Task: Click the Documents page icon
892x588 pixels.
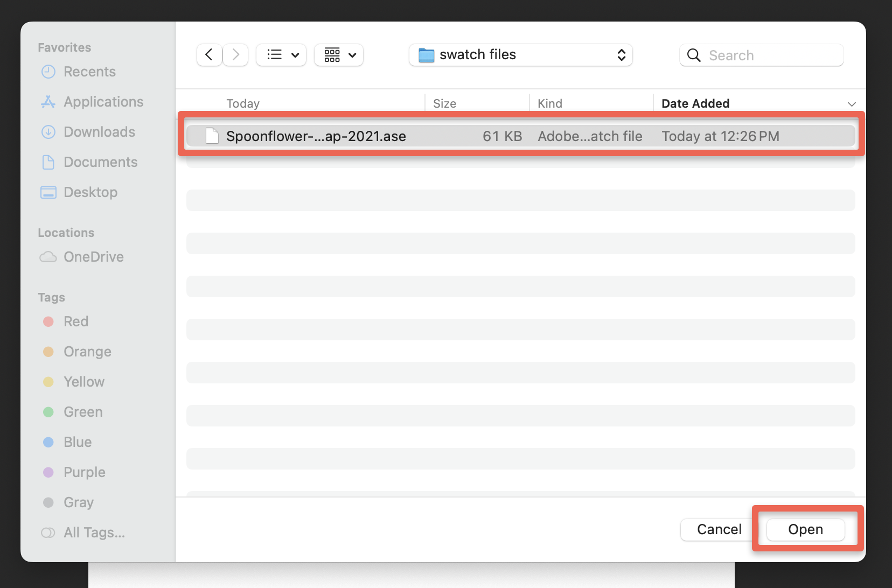Action: (48, 162)
